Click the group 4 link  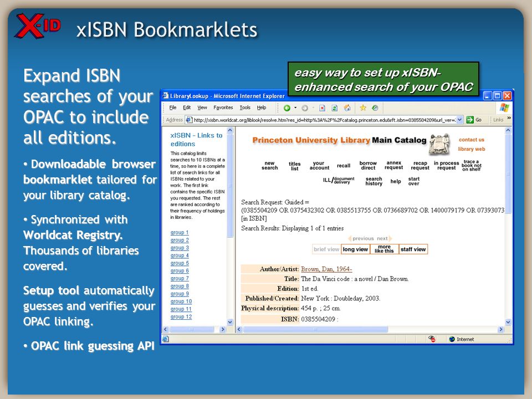pyautogui.click(x=180, y=255)
